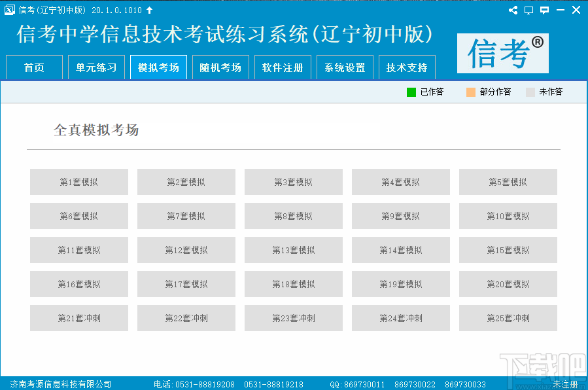Click the share icon in the title bar

tap(513, 10)
